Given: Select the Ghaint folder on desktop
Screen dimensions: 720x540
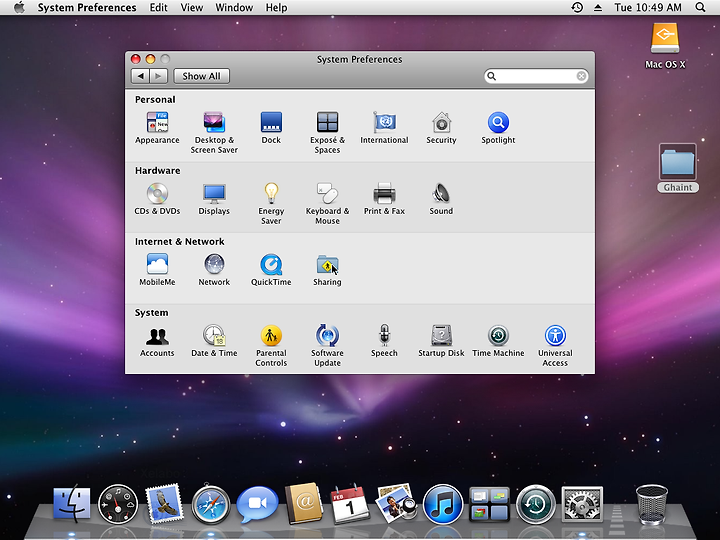Looking at the screenshot, I should [678, 168].
